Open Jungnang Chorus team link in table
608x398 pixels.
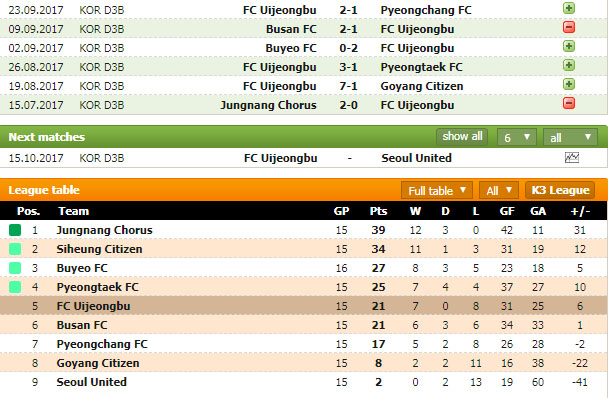click(x=104, y=230)
